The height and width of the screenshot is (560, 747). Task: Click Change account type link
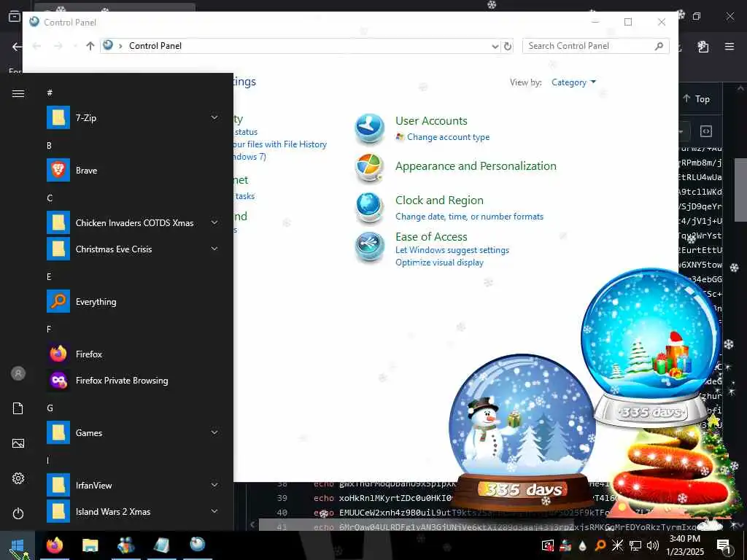448,137
